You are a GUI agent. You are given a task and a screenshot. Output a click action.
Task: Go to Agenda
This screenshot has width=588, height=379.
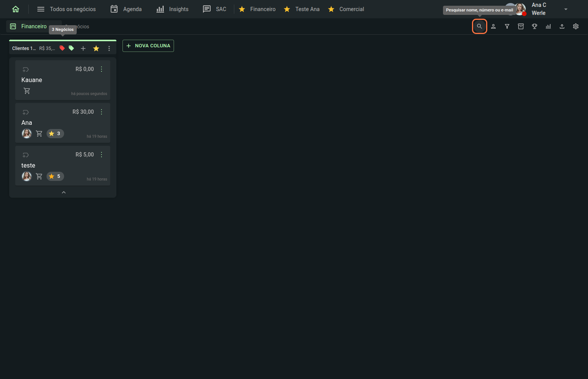[126, 9]
